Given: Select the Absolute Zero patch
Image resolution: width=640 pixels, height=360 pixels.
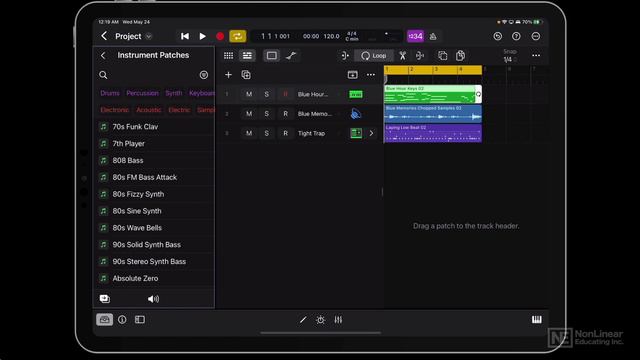Looking at the screenshot, I should [153, 278].
